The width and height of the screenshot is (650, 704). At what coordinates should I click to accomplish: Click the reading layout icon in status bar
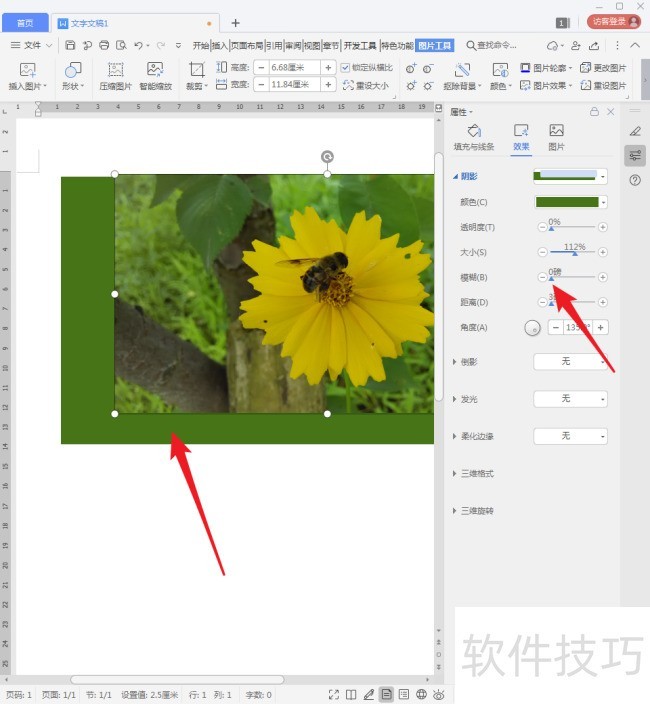pos(351,695)
